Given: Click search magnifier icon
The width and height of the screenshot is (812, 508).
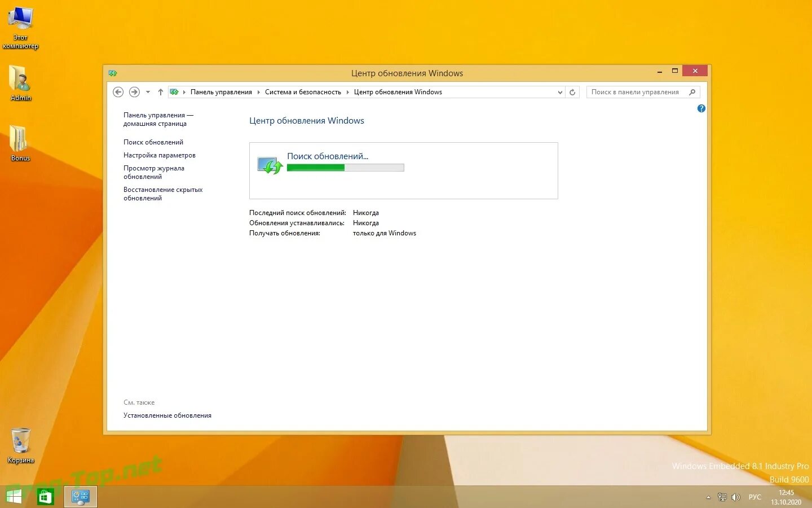Looking at the screenshot, I should [x=692, y=92].
